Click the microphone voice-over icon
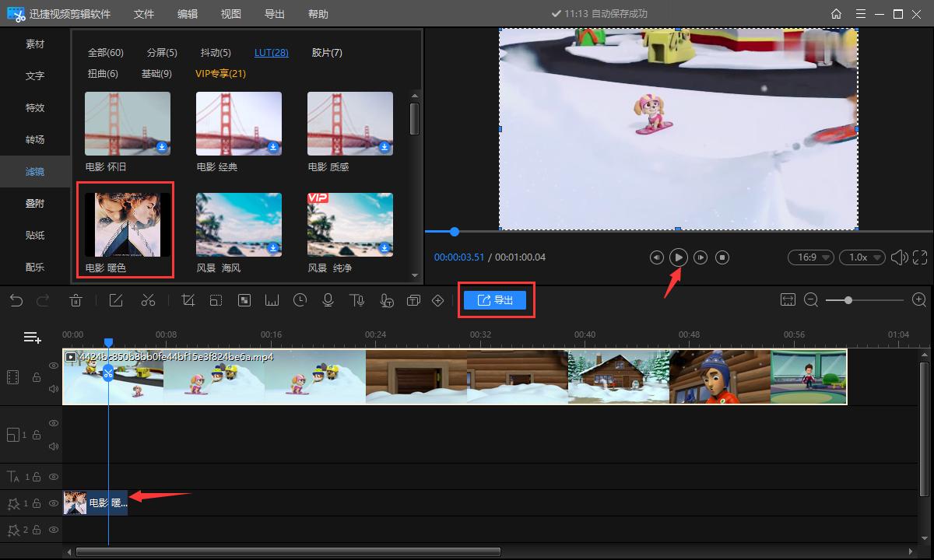This screenshot has height=560, width=934. click(328, 300)
